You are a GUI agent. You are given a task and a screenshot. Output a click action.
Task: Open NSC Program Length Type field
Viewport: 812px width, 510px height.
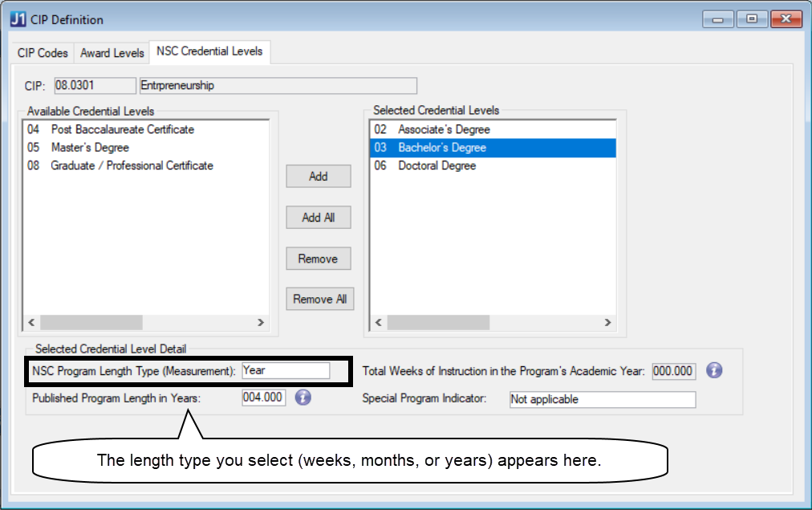286,370
